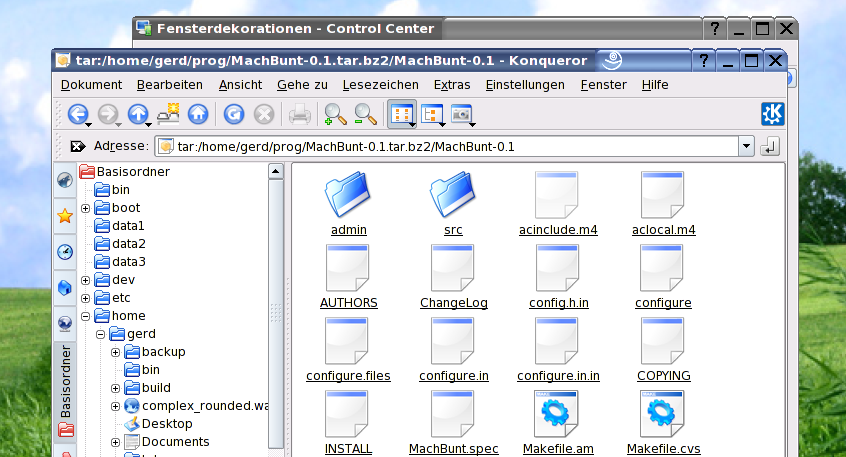
Task: Open the Einstellungen menu
Action: tap(525, 85)
